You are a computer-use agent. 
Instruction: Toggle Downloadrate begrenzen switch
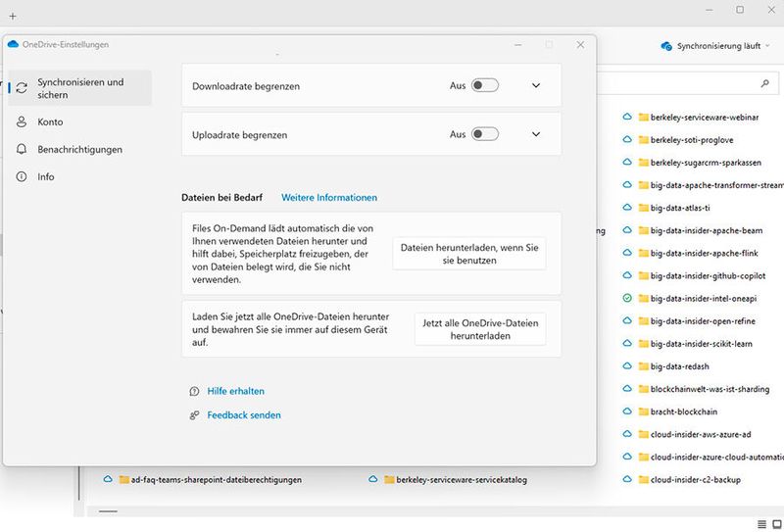[484, 85]
